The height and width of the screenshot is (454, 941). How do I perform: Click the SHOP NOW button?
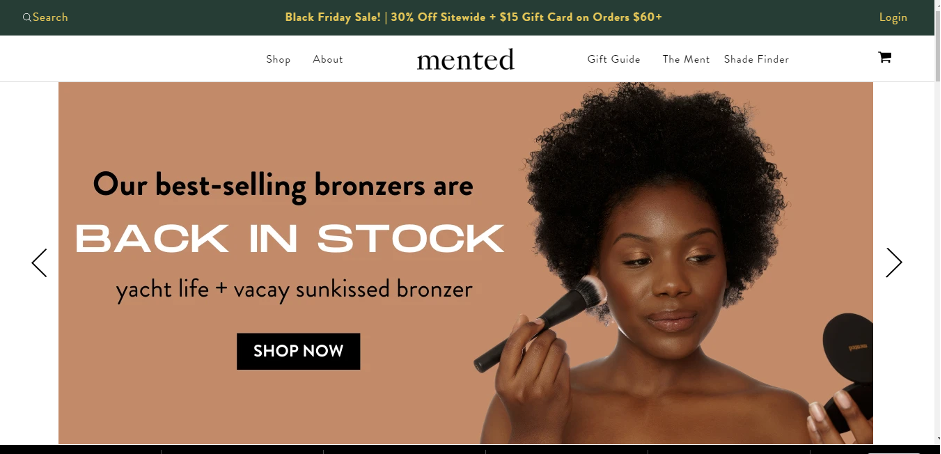(298, 351)
